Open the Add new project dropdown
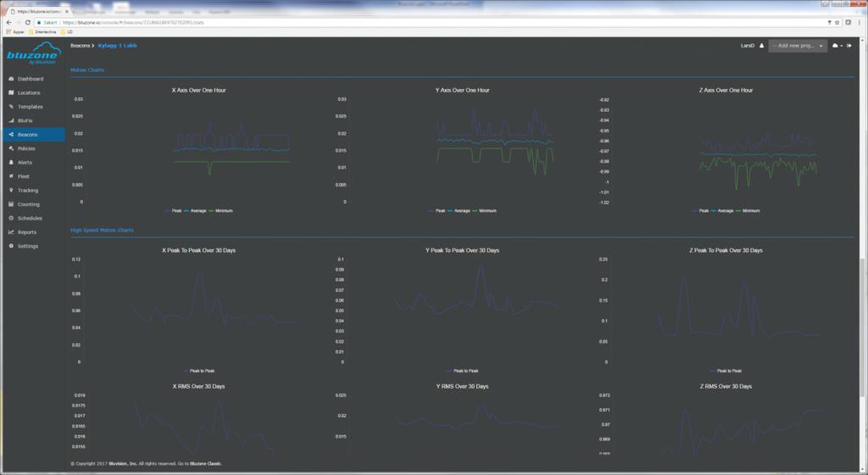This screenshot has height=475, width=868. click(798, 46)
